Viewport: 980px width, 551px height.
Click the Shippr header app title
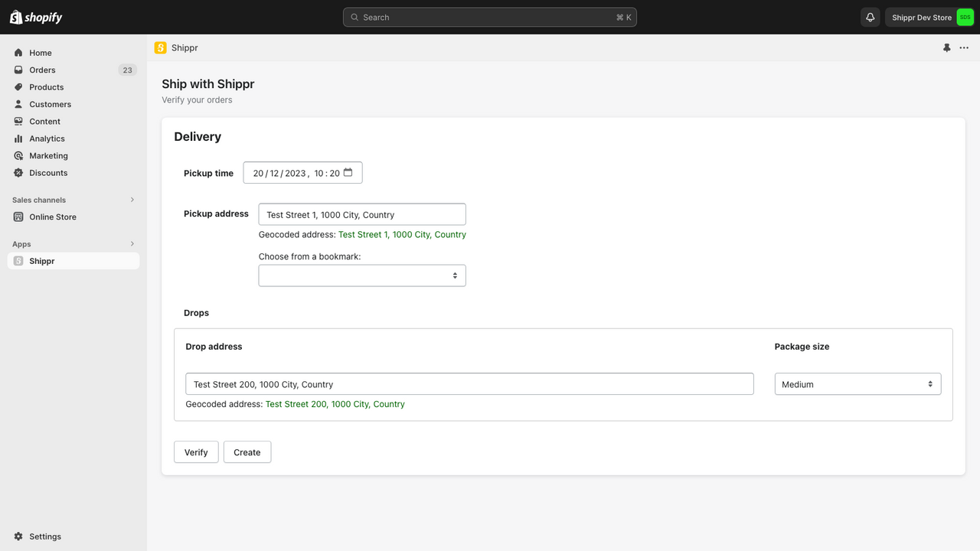click(185, 47)
